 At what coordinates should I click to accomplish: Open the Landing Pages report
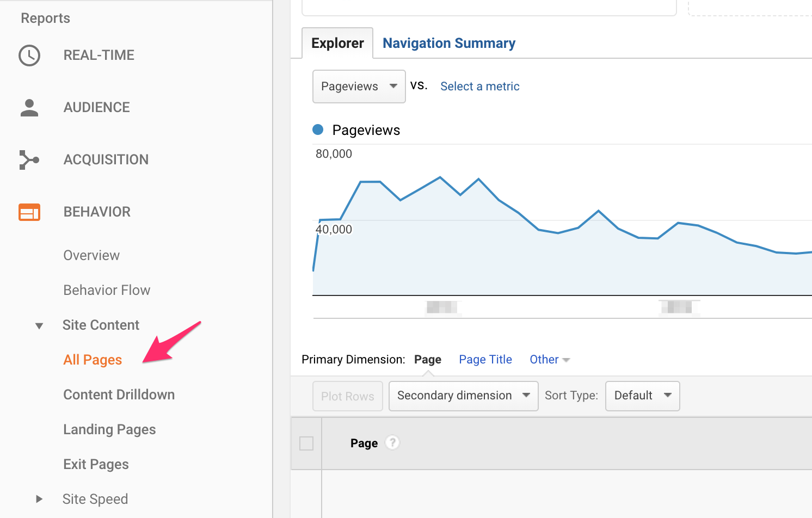[109, 429]
